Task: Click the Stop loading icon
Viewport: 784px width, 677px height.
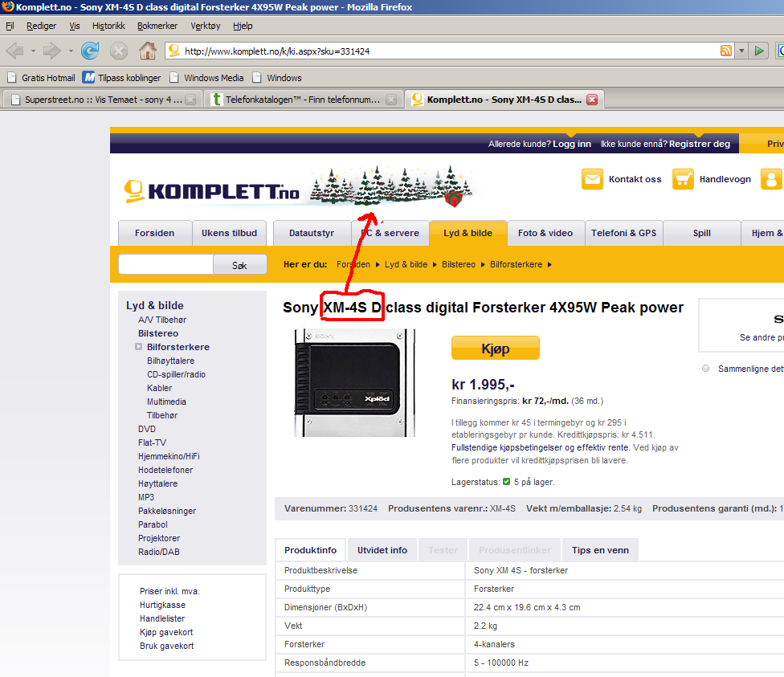Action: pos(119,51)
